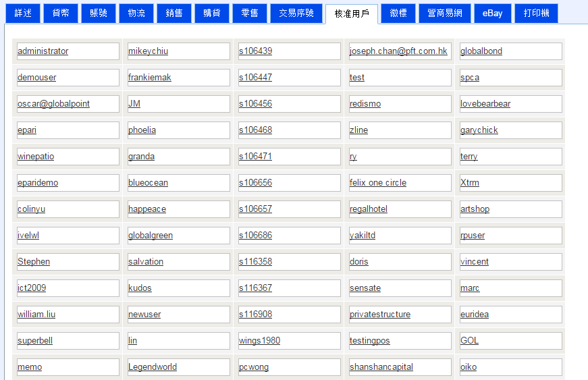This screenshot has width=588, height=380.
Task: Open the 銷售 tab
Action: (174, 13)
